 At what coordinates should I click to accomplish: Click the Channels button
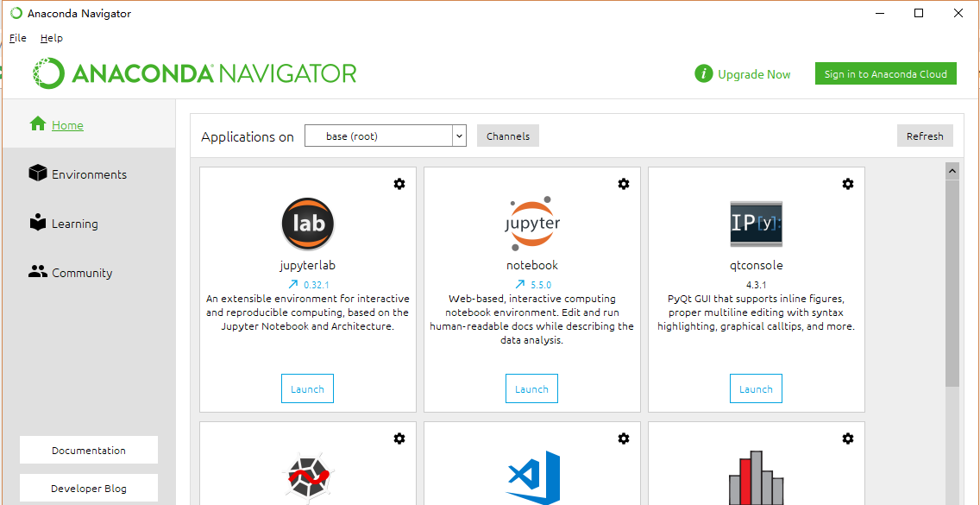[507, 136]
